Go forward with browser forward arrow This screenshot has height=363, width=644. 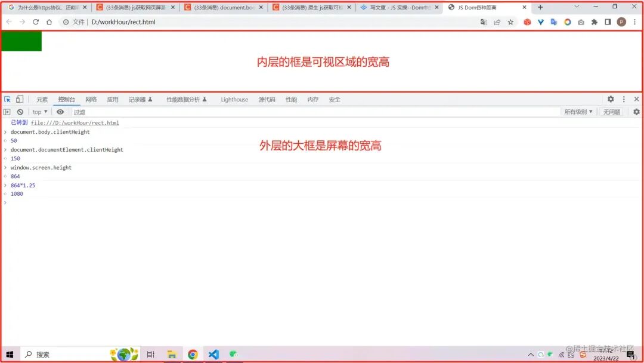[x=22, y=21]
